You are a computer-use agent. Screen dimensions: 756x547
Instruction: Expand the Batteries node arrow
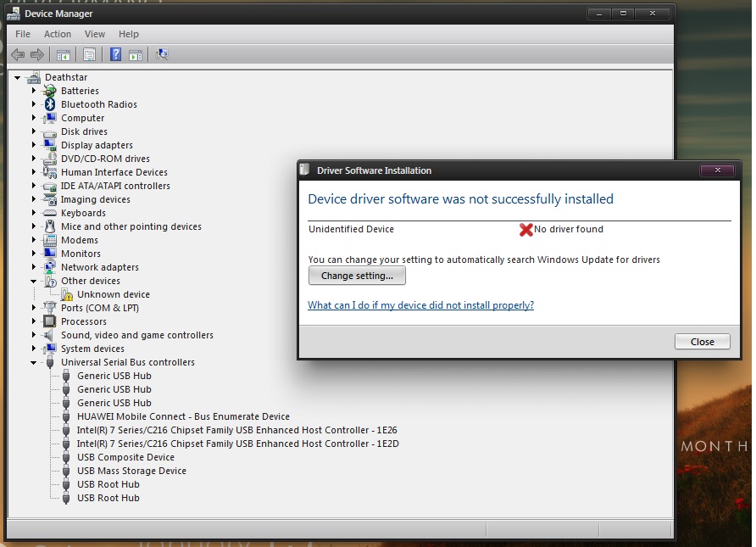tap(33, 90)
